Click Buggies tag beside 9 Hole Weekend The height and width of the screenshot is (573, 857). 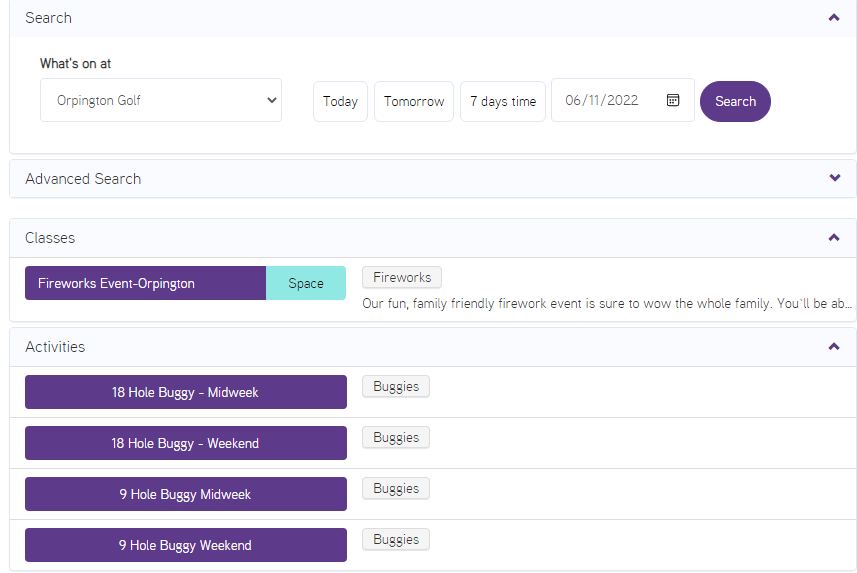coord(396,539)
